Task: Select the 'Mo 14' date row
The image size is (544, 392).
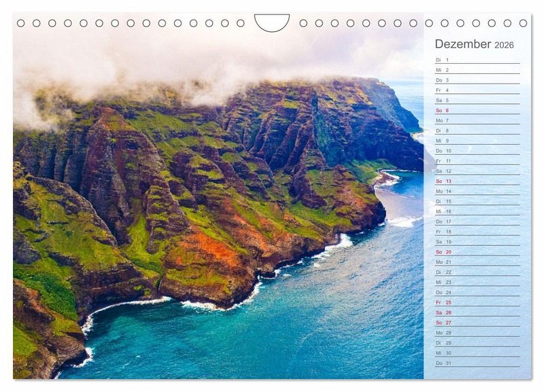Action: coord(477,192)
